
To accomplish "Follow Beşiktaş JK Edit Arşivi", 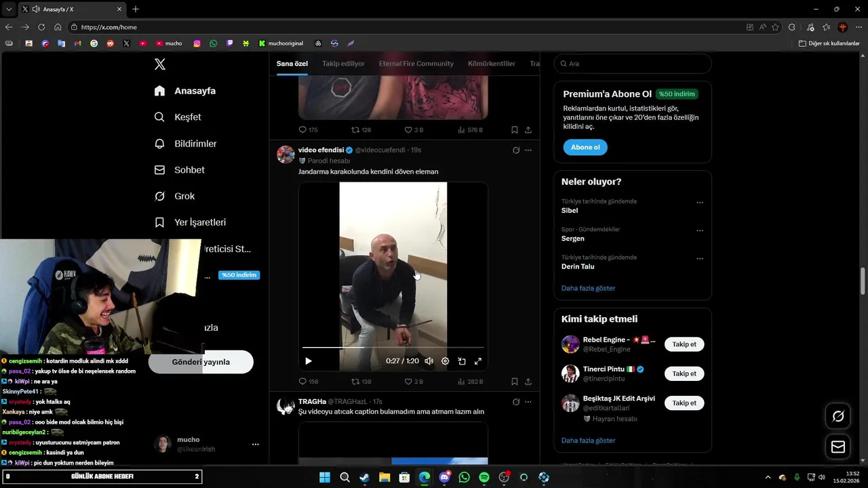I will click(684, 403).
